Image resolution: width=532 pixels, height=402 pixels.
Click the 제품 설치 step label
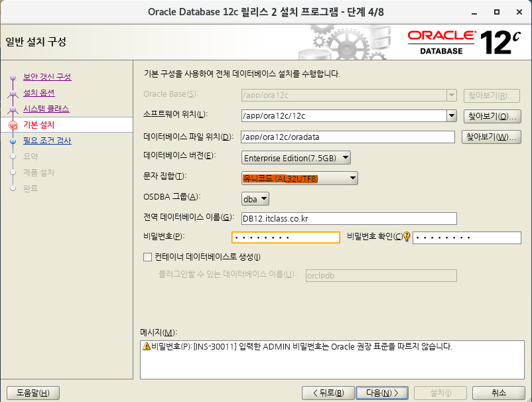(x=38, y=172)
